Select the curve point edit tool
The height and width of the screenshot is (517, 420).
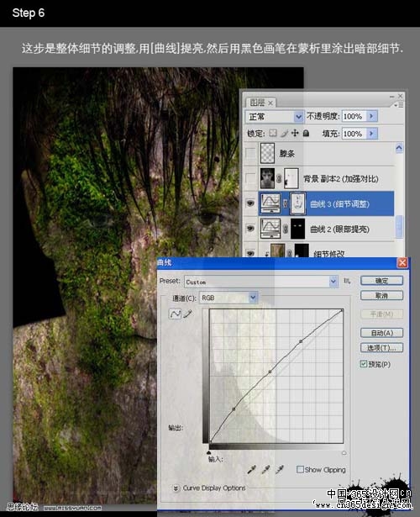tap(175, 314)
